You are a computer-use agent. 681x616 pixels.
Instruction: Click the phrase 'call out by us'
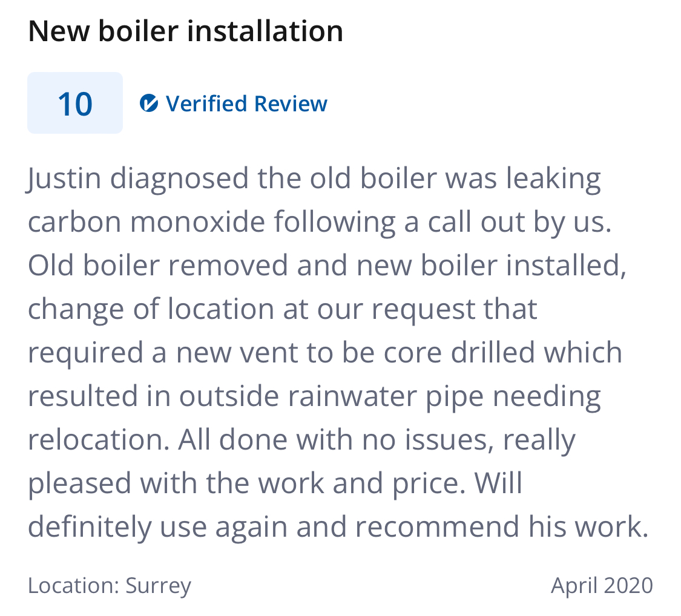tap(519, 223)
